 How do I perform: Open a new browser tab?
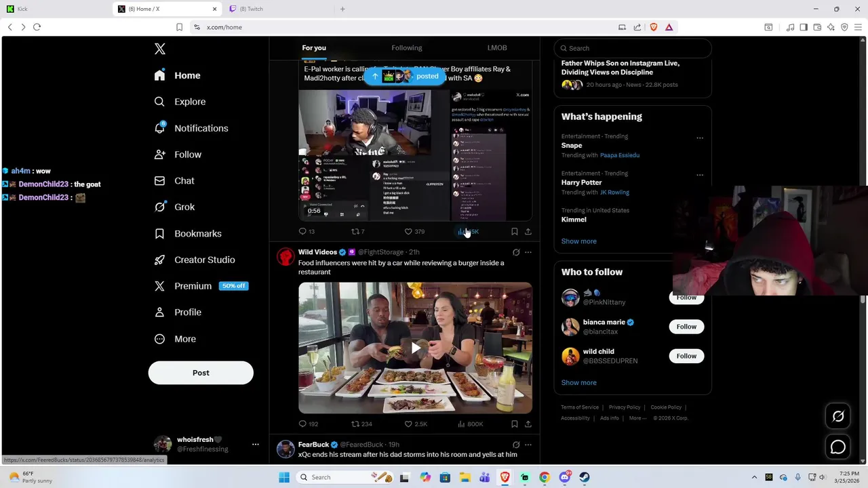tap(342, 9)
